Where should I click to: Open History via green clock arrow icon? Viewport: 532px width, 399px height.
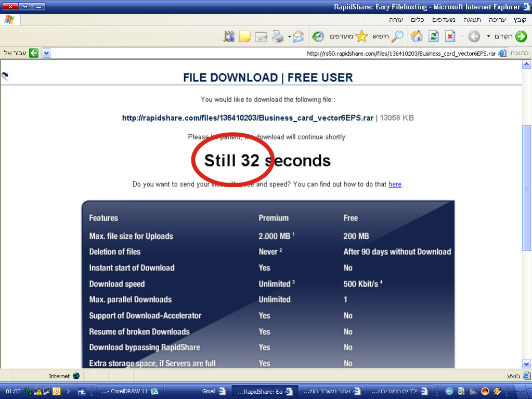[x=318, y=36]
